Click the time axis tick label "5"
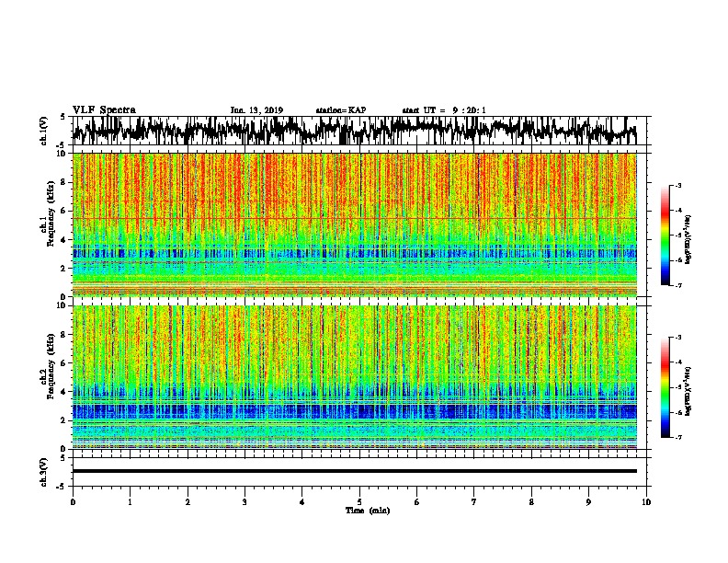Viewport: 728px width, 563px height. point(359,502)
